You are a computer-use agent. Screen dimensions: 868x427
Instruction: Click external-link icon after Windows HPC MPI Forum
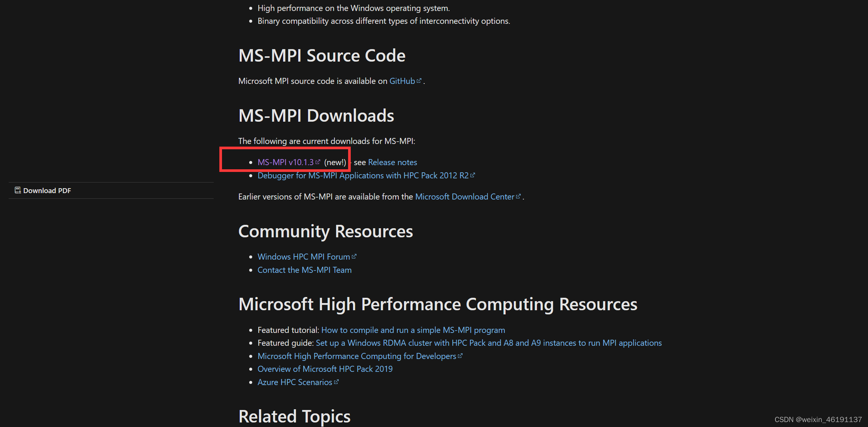pos(354,256)
